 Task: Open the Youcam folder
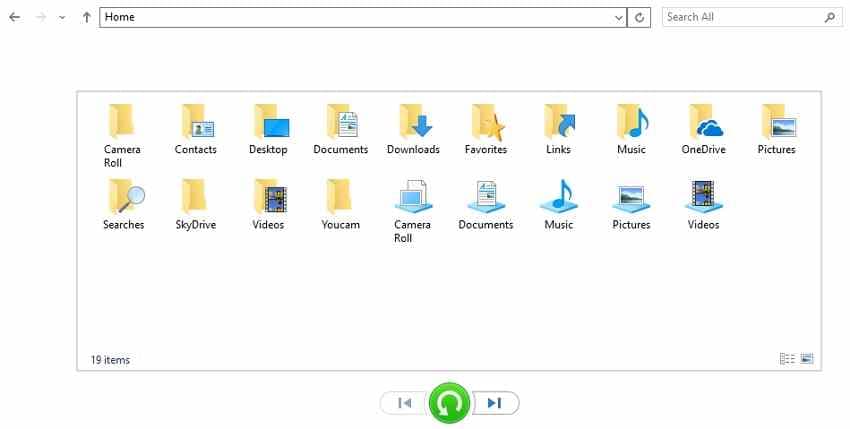tap(340, 204)
